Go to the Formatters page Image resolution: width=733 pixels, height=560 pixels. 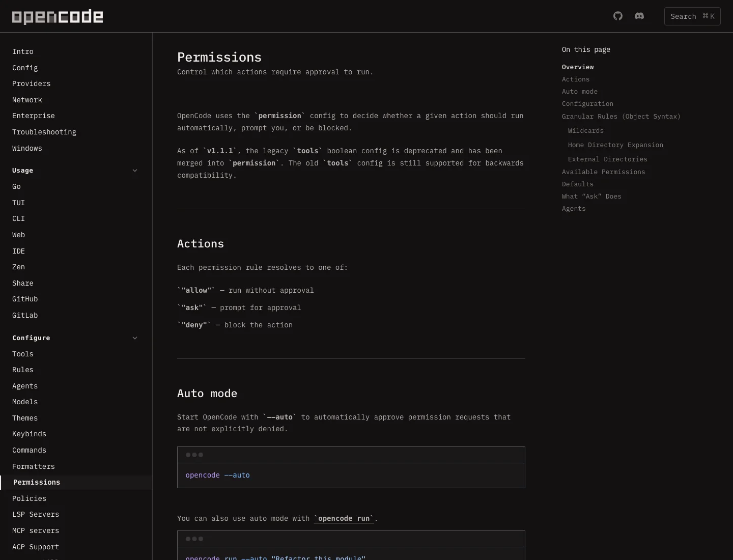[x=34, y=466]
